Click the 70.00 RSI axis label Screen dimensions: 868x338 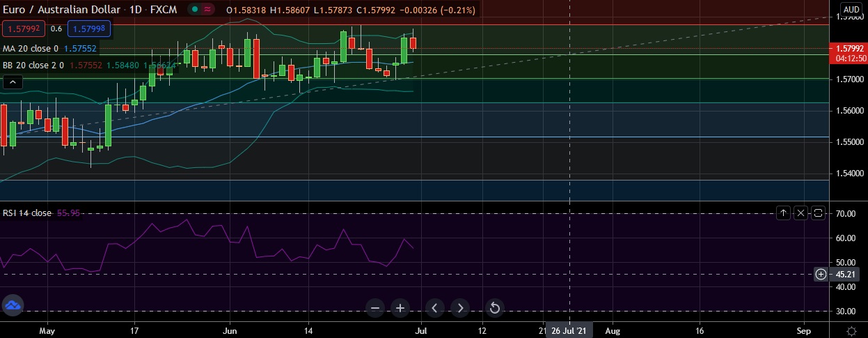pyautogui.click(x=846, y=213)
